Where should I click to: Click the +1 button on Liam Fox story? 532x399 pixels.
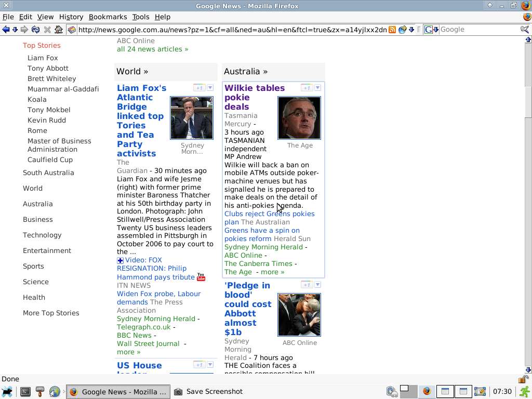(199, 88)
